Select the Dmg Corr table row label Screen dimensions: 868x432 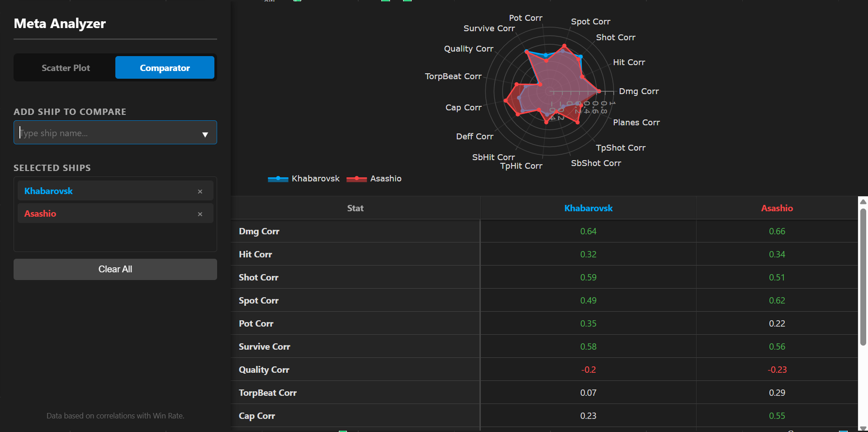click(259, 231)
